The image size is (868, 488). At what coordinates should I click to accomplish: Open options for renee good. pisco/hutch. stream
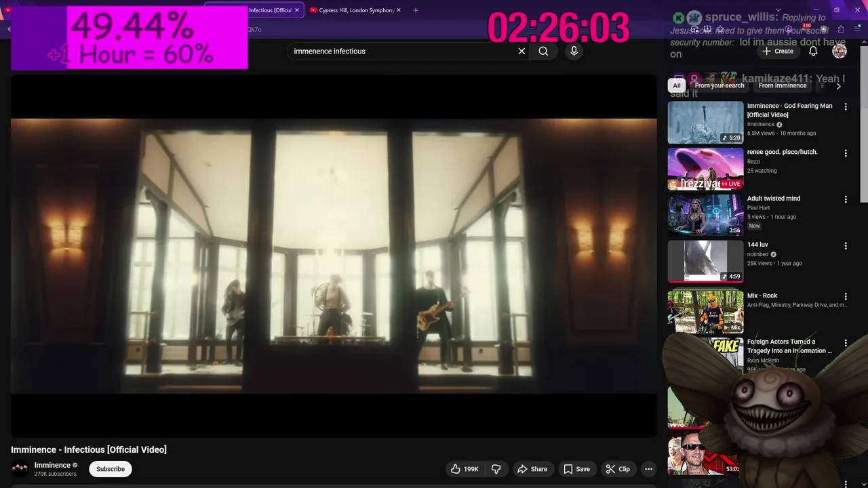click(x=846, y=153)
